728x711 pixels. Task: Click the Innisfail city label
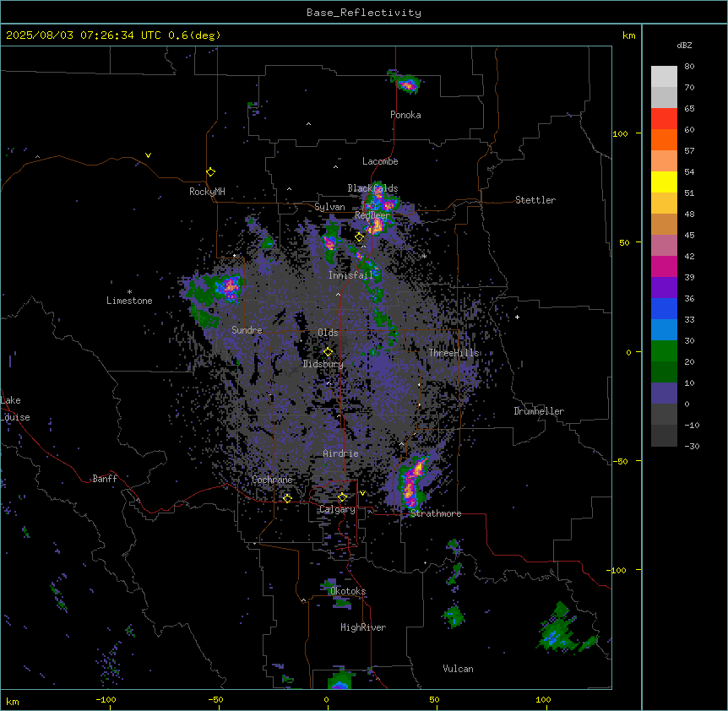click(x=350, y=275)
